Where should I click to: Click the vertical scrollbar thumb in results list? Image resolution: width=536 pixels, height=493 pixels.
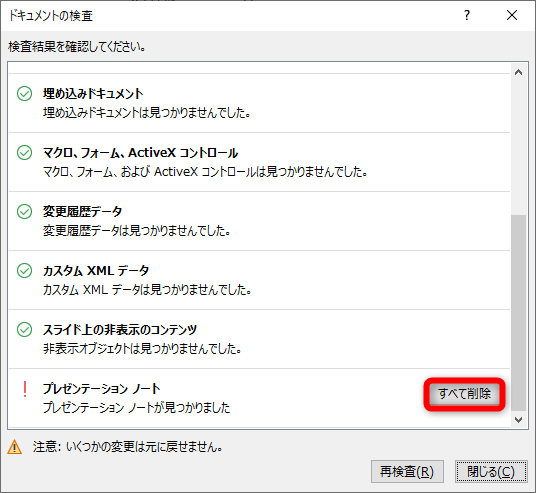click(x=518, y=312)
